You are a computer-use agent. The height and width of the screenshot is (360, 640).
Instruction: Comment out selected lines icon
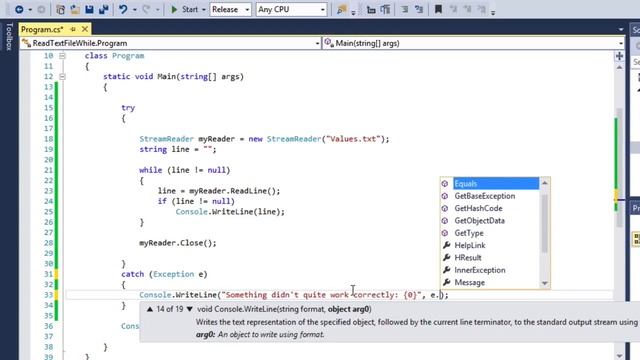pyautogui.click(x=404, y=9)
